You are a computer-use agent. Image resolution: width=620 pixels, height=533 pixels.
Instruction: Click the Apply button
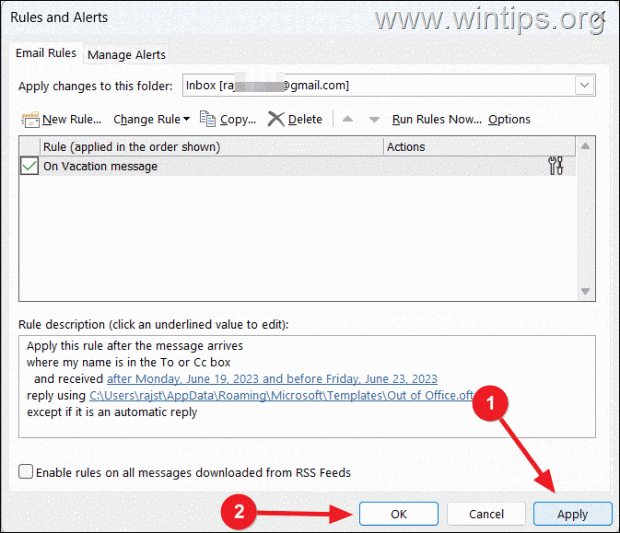572,514
